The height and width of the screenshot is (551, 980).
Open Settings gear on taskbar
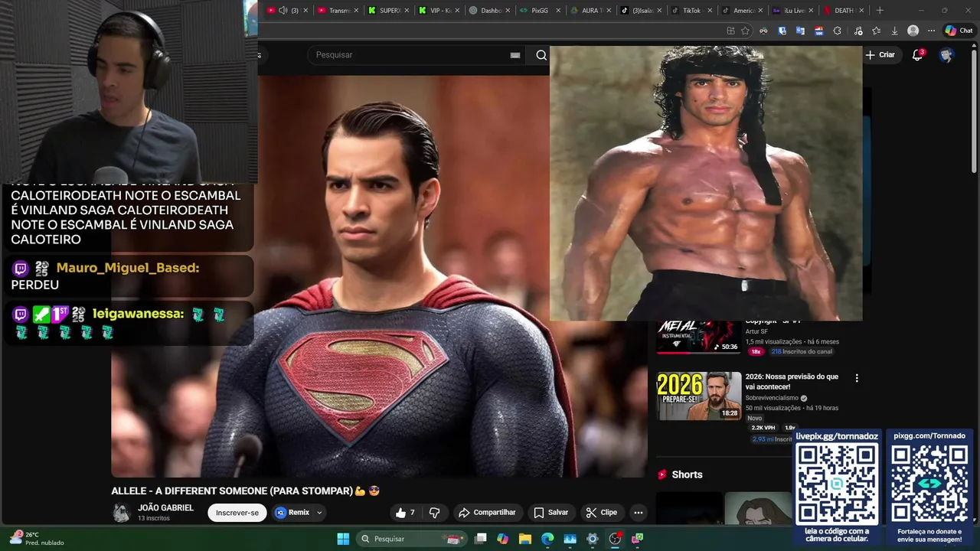592,539
